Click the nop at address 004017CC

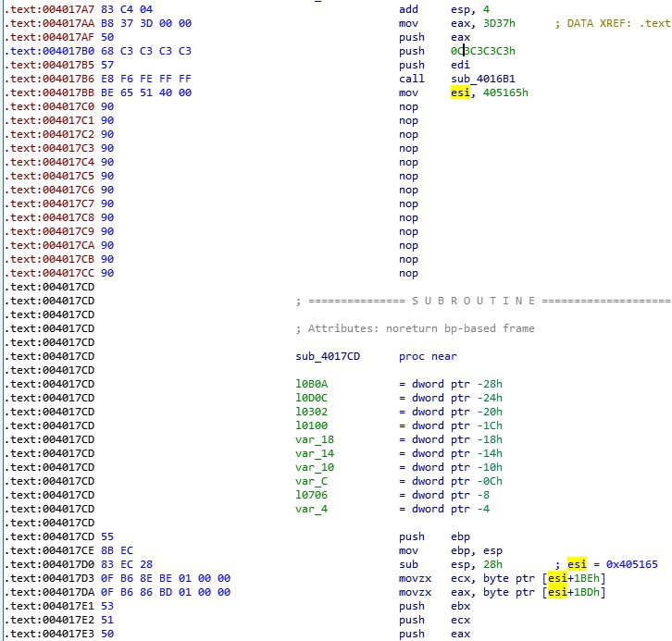click(x=408, y=273)
